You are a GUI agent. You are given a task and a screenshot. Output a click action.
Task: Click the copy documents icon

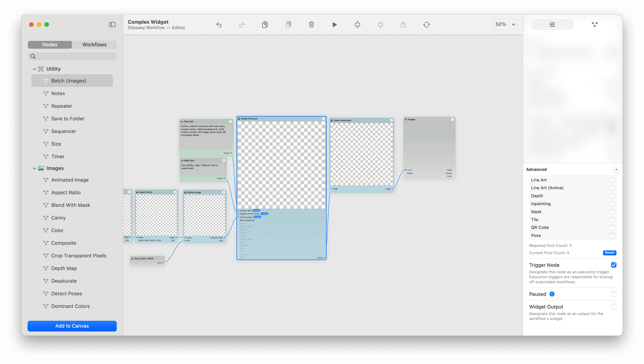click(265, 24)
